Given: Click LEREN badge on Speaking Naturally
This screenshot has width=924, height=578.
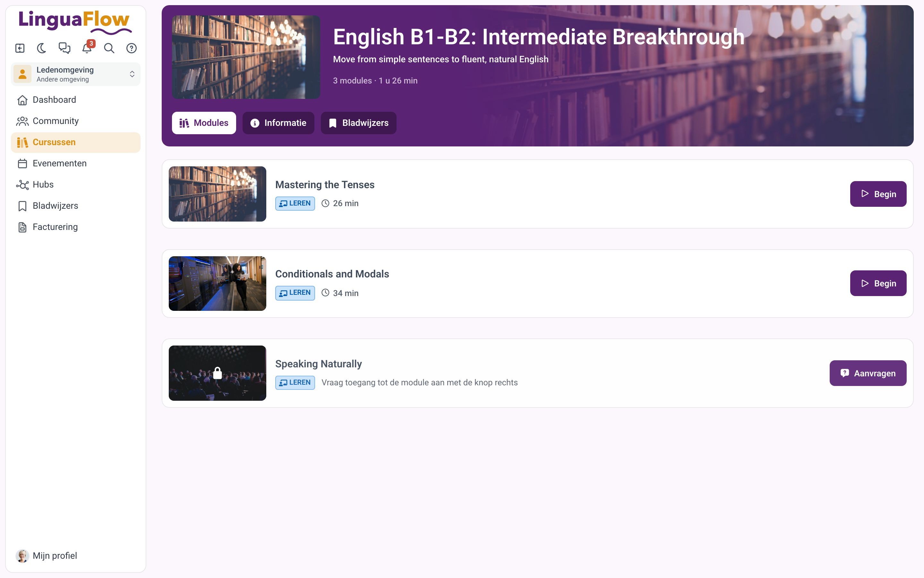Looking at the screenshot, I should [x=295, y=383].
